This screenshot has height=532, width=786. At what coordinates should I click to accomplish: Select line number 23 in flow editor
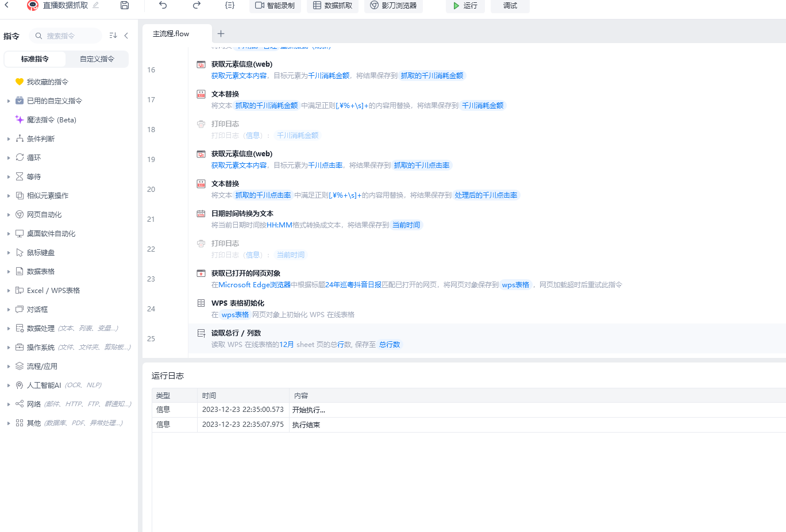pos(151,279)
